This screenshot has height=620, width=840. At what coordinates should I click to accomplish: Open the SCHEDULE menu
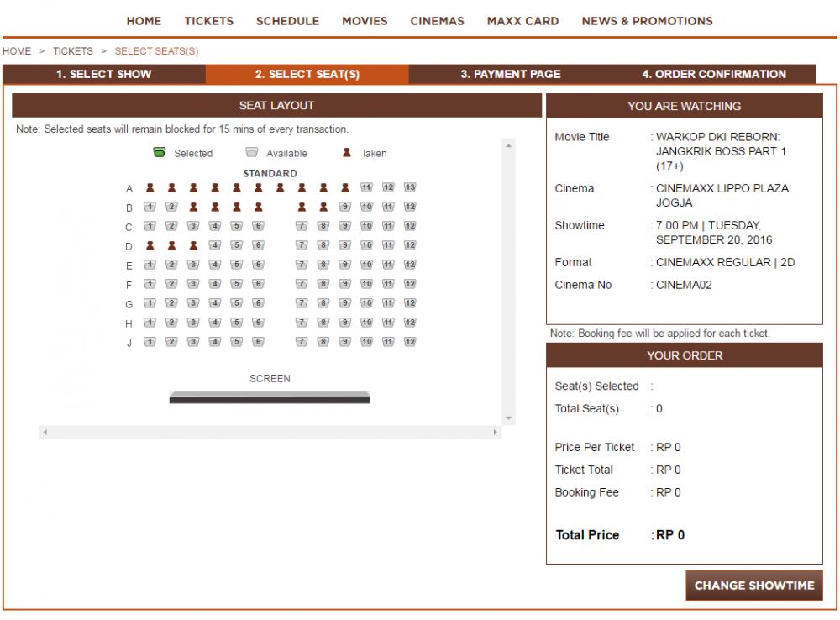click(x=287, y=21)
